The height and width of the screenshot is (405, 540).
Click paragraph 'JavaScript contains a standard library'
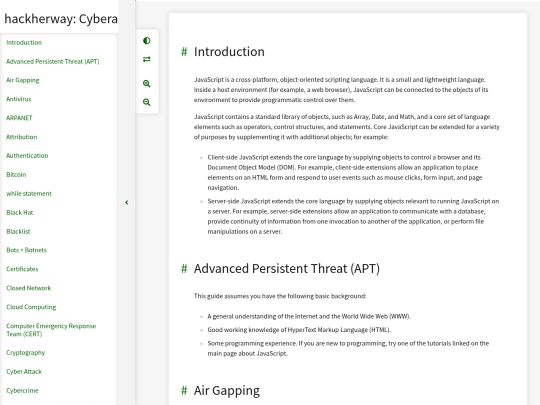pos(346,127)
